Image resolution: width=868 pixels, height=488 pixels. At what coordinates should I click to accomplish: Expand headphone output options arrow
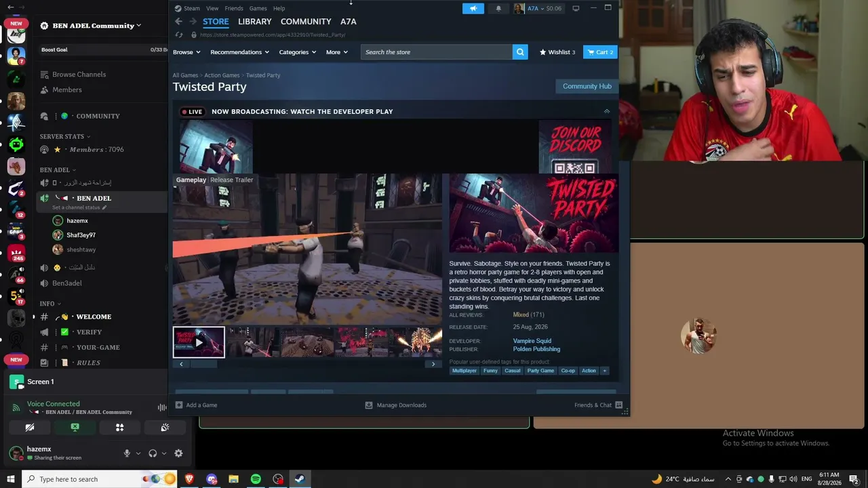click(x=164, y=453)
